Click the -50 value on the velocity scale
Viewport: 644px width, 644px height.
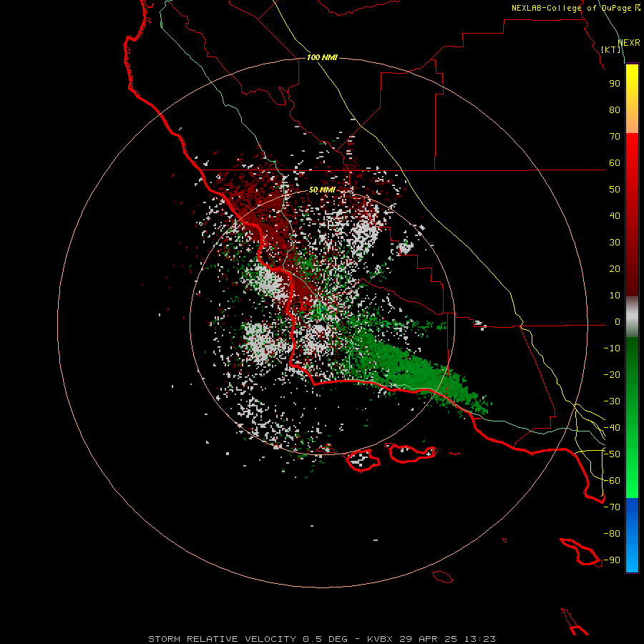pos(612,454)
